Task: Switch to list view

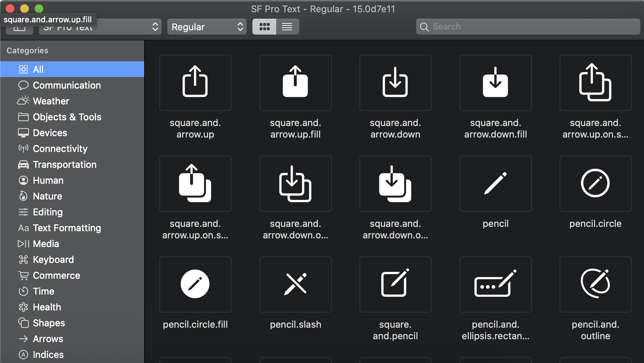Action: 287,27
